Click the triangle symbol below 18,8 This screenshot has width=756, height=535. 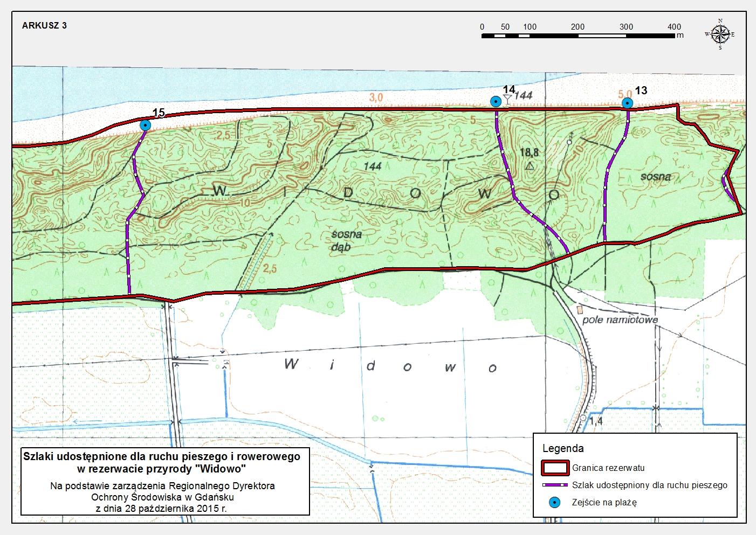click(530, 166)
